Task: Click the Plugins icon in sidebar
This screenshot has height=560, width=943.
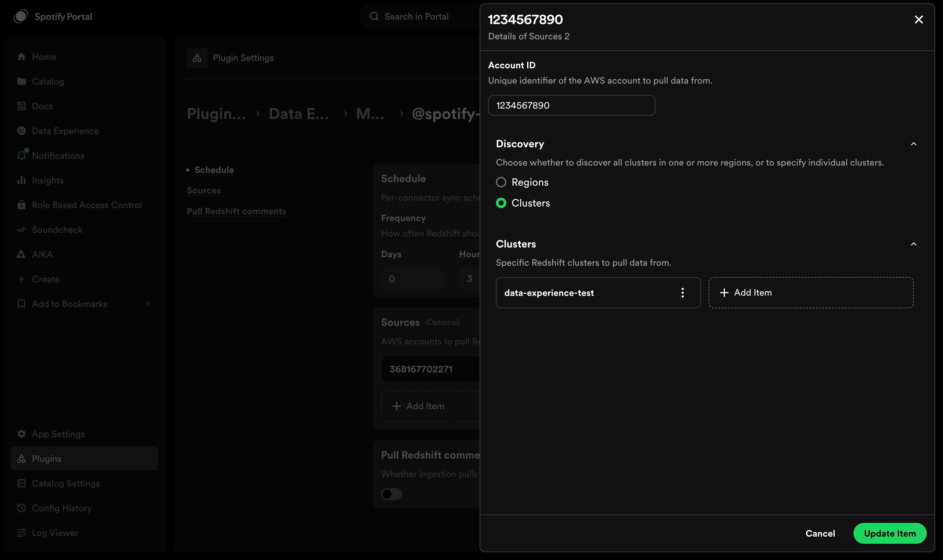Action: (x=21, y=459)
